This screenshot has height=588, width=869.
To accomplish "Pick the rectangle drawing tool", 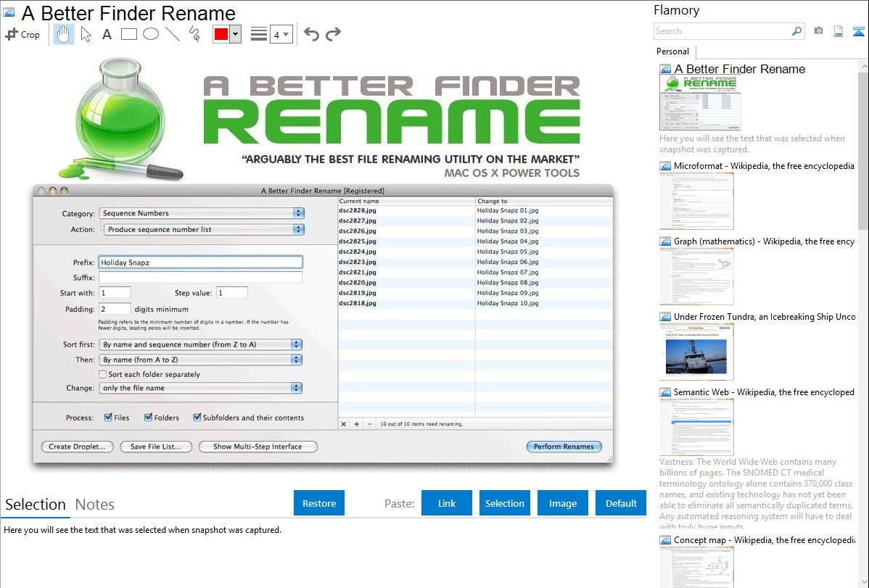I will click(x=128, y=34).
